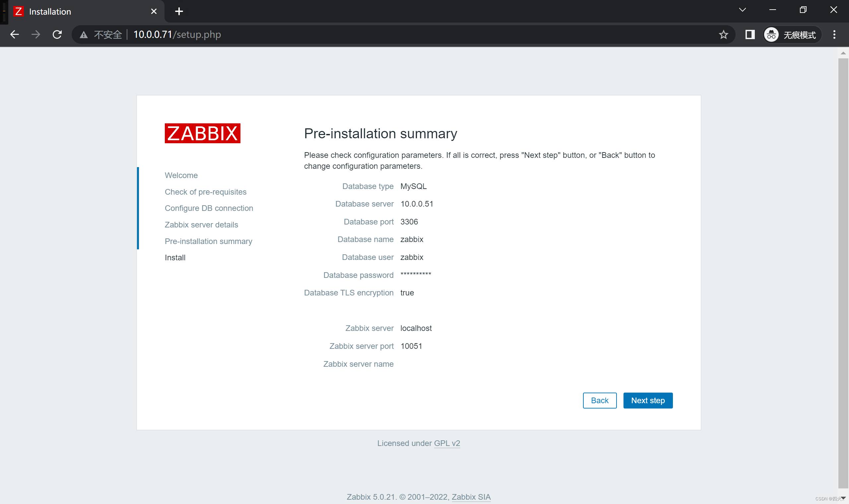Viewport: 849px width, 504px height.
Task: Bookmark this page with the star icon
Action: click(723, 34)
